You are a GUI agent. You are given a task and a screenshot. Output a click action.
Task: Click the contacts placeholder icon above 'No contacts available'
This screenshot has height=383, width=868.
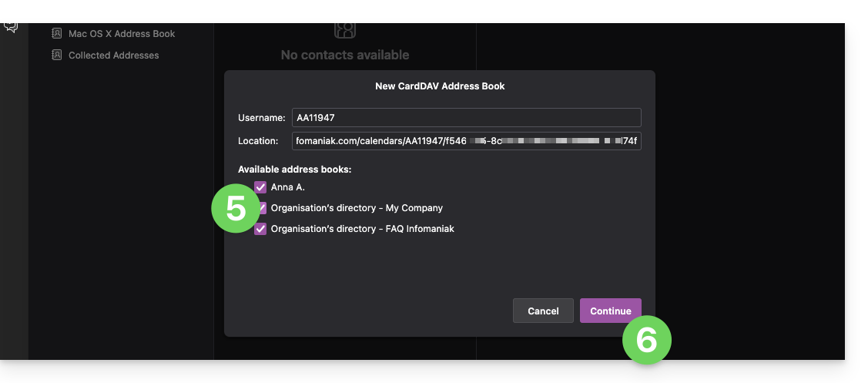click(x=345, y=29)
